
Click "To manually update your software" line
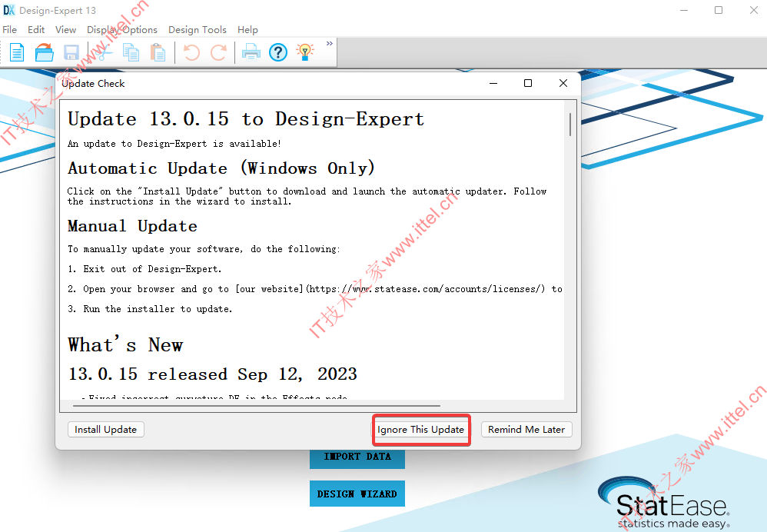(204, 249)
